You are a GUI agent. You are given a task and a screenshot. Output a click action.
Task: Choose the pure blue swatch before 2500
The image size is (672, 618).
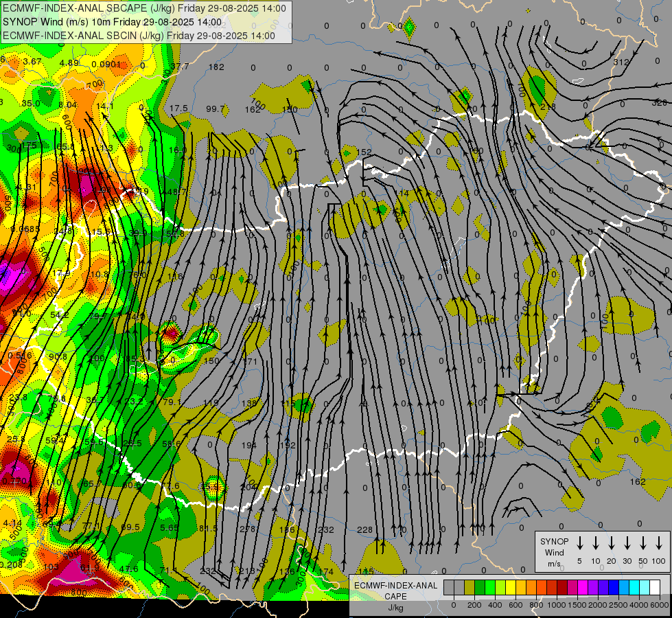click(x=613, y=587)
